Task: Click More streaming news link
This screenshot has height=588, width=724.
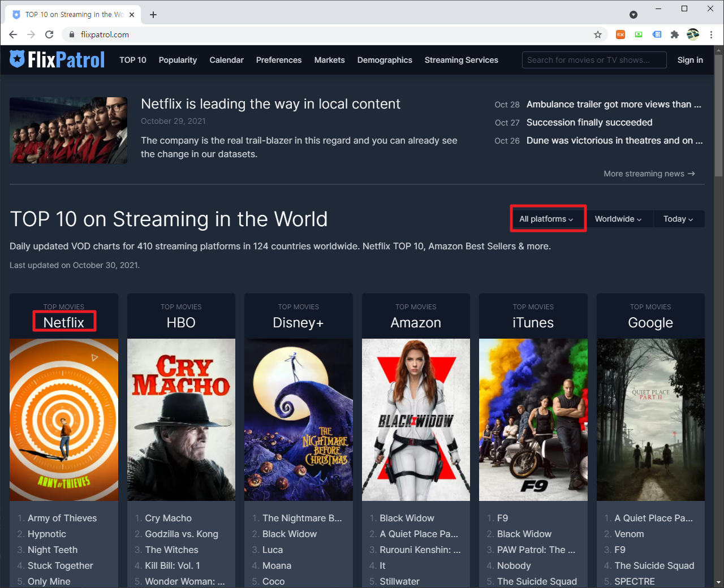Action: pos(649,174)
